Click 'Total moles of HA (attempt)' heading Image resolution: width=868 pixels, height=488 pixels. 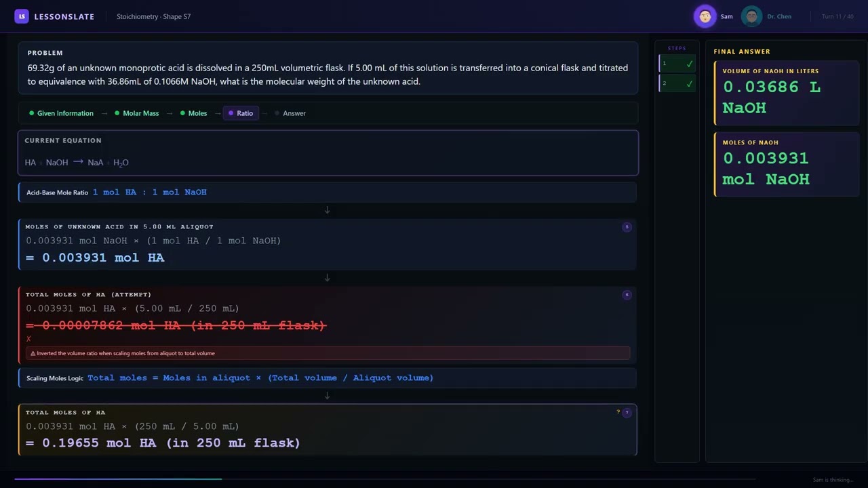click(88, 294)
